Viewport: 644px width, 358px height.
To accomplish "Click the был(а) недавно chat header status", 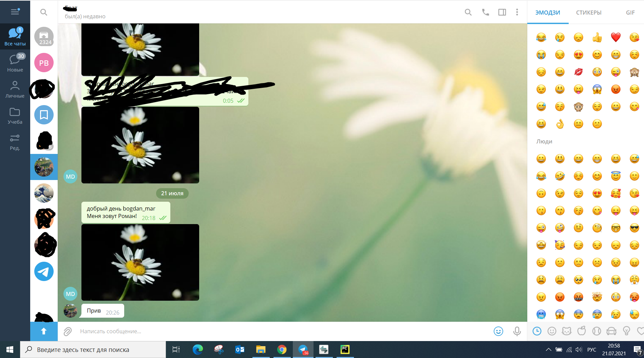I will pos(85,16).
